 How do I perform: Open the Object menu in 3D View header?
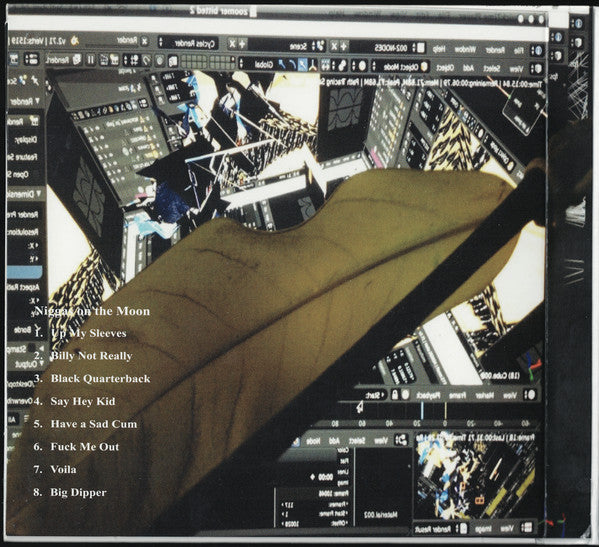click(x=445, y=68)
